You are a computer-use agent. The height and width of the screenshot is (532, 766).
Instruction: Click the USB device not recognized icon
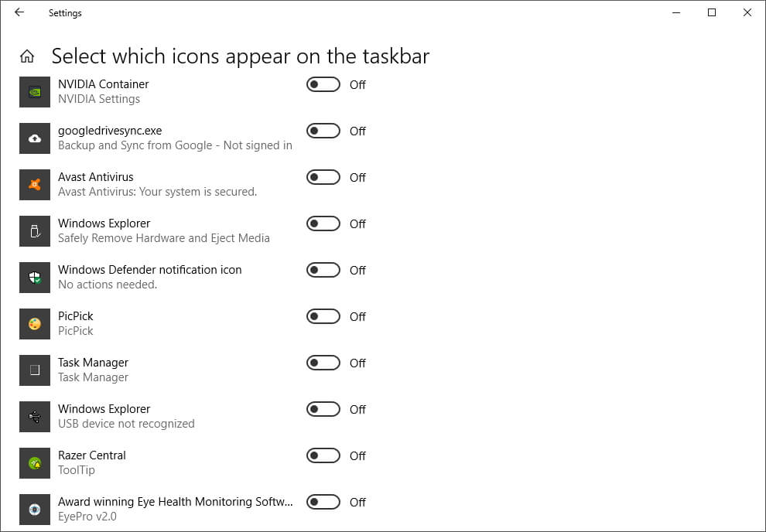point(35,416)
